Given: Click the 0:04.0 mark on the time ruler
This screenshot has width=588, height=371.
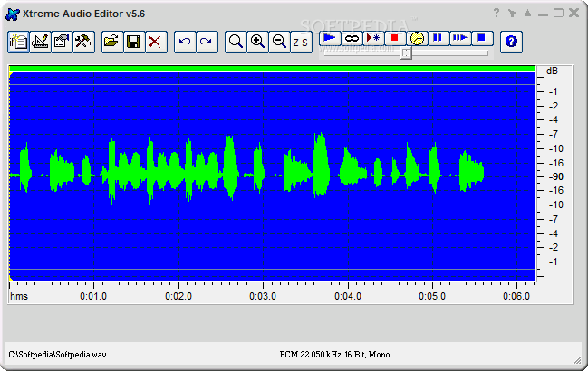Looking at the screenshot, I should click(x=348, y=296).
